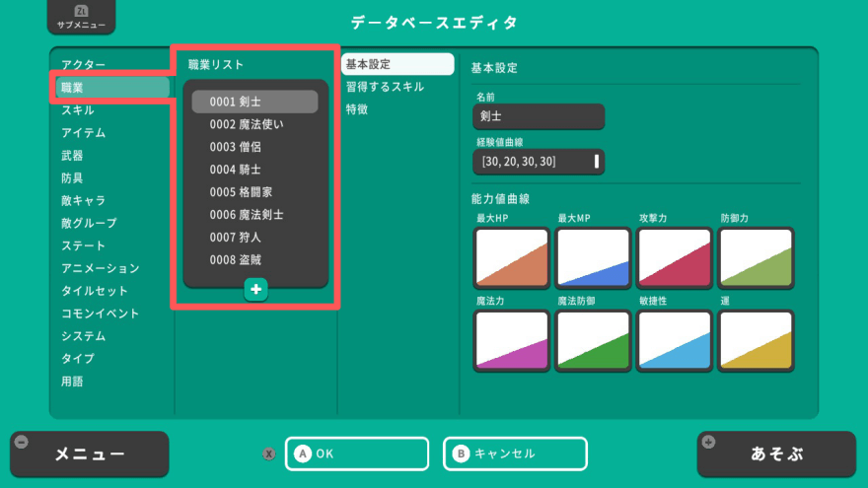This screenshot has width=868, height=488.
Task: Open the スキル database category
Action: tap(78, 110)
